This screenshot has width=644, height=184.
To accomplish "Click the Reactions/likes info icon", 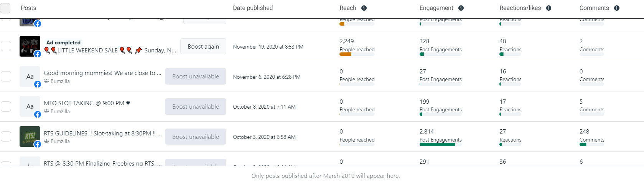I will pyautogui.click(x=548, y=8).
